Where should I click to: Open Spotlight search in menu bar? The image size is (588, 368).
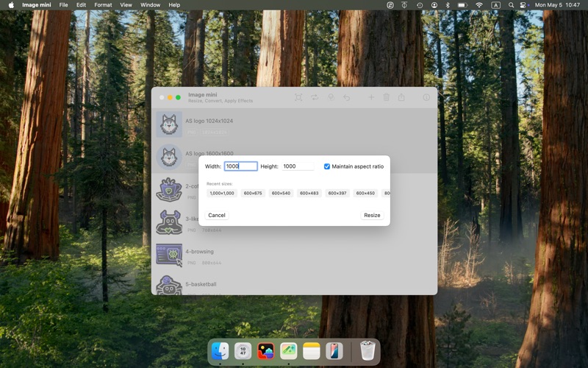coord(511,5)
